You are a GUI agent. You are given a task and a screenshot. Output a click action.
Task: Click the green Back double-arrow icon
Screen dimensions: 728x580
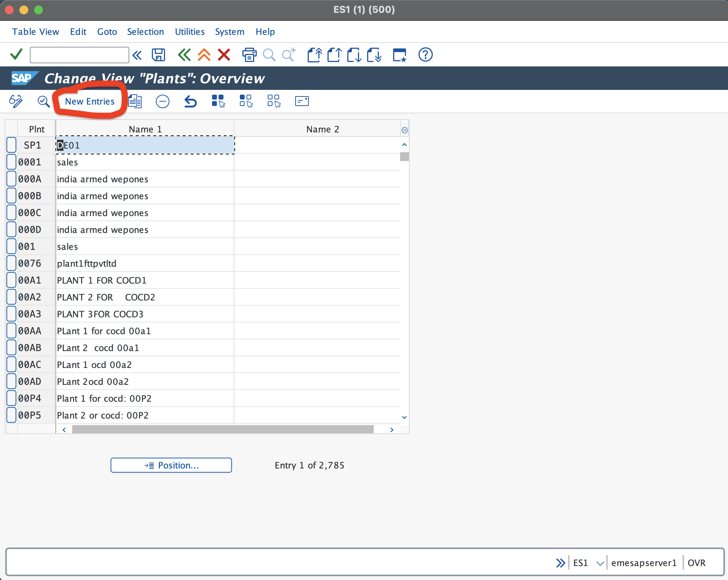coord(184,55)
